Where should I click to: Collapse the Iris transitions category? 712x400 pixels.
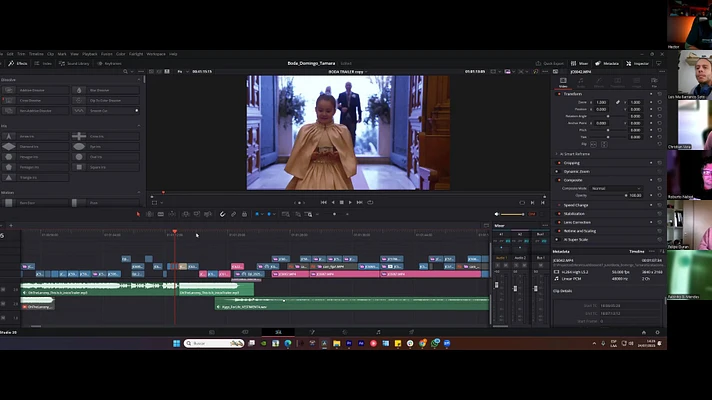click(139, 126)
